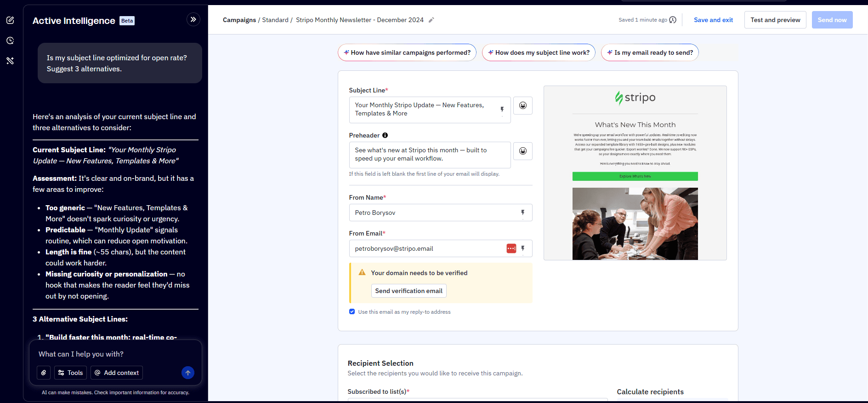Viewport: 868px width, 403px height.
Task: Click the Too generic bullet point
Action: 117,213
